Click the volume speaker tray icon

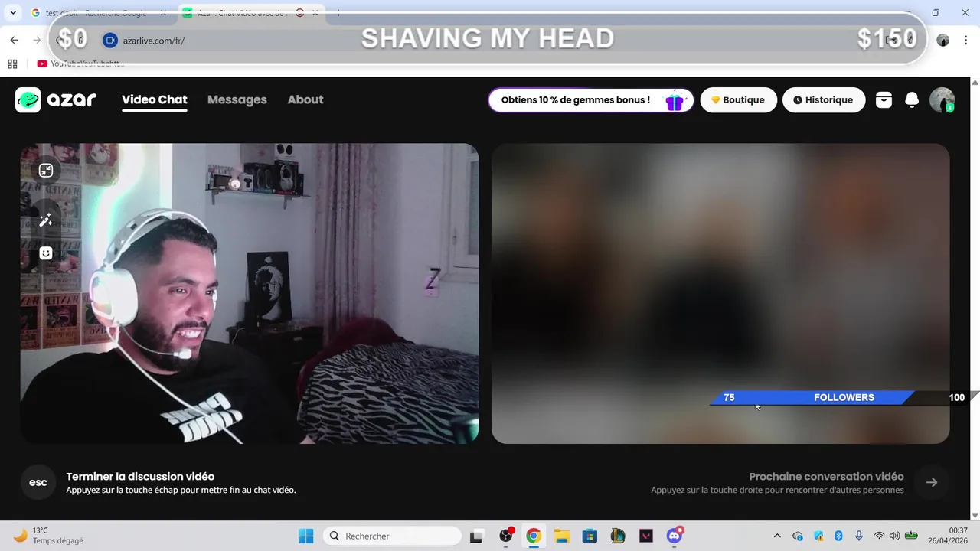tap(894, 536)
